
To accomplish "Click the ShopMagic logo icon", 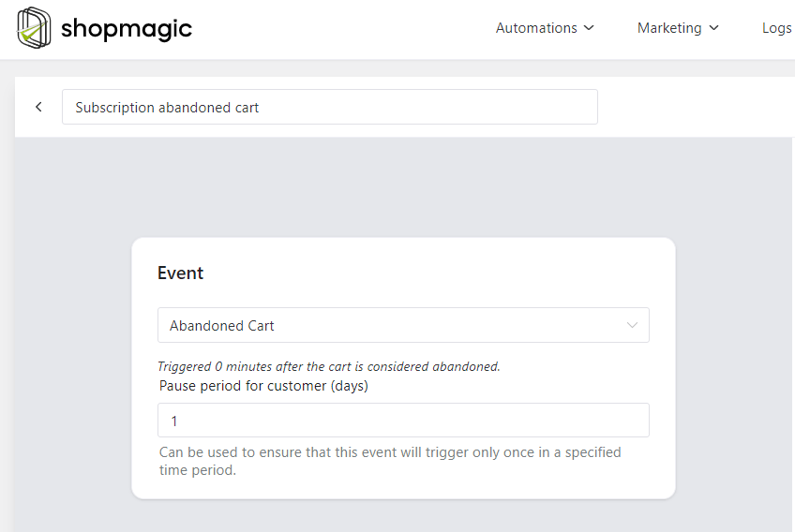I will point(34,28).
